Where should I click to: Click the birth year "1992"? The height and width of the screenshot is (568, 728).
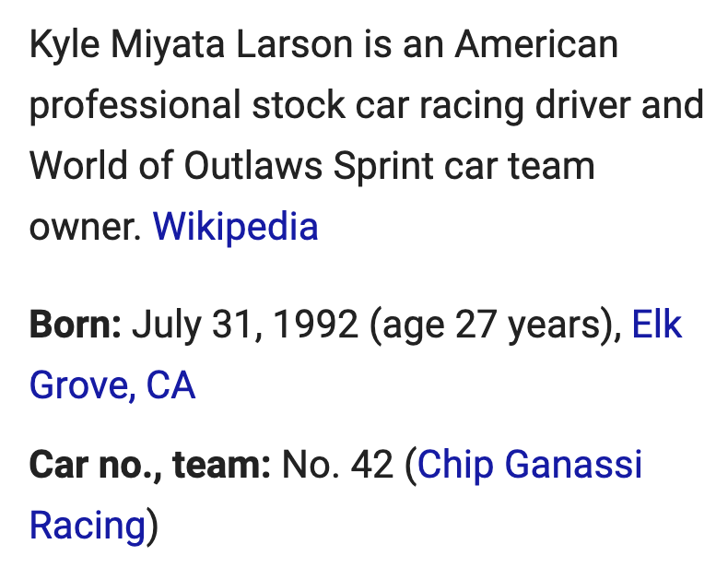click(x=316, y=325)
